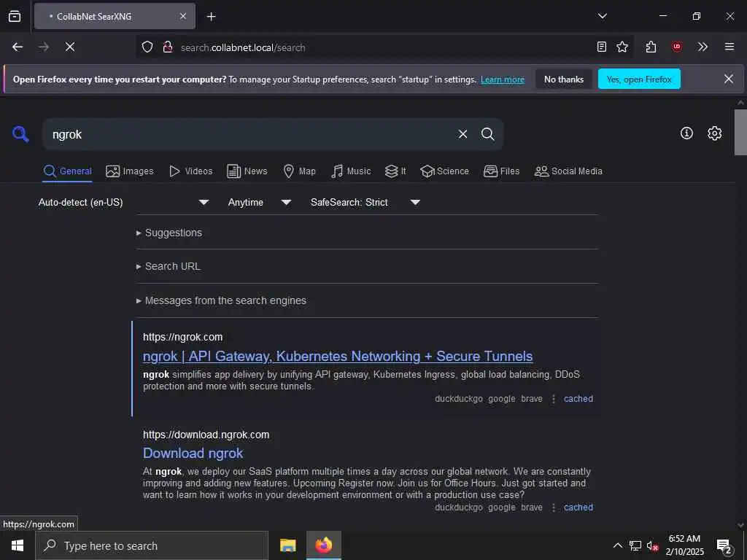747x560 pixels.
Task: Click the page vertical scrollbar thumb
Action: (740, 133)
